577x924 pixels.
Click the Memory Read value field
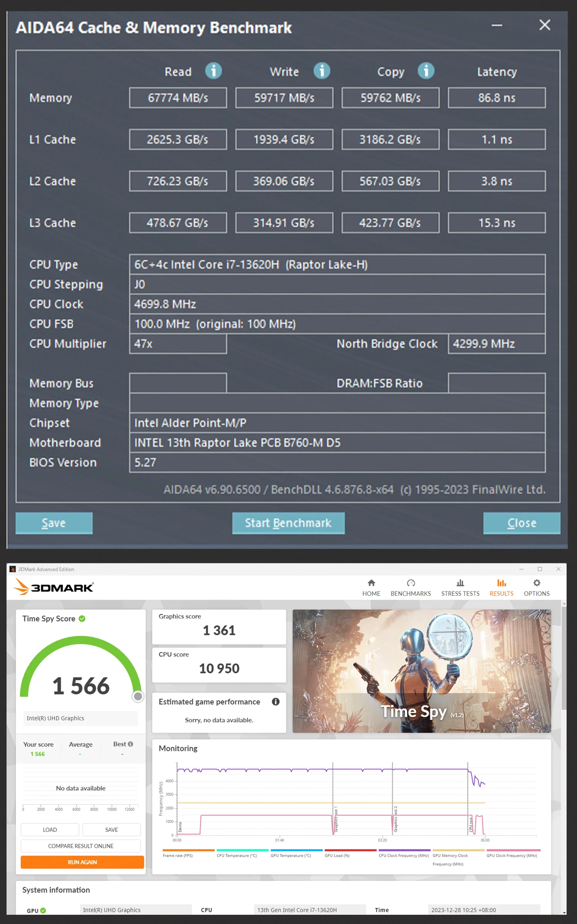point(178,98)
